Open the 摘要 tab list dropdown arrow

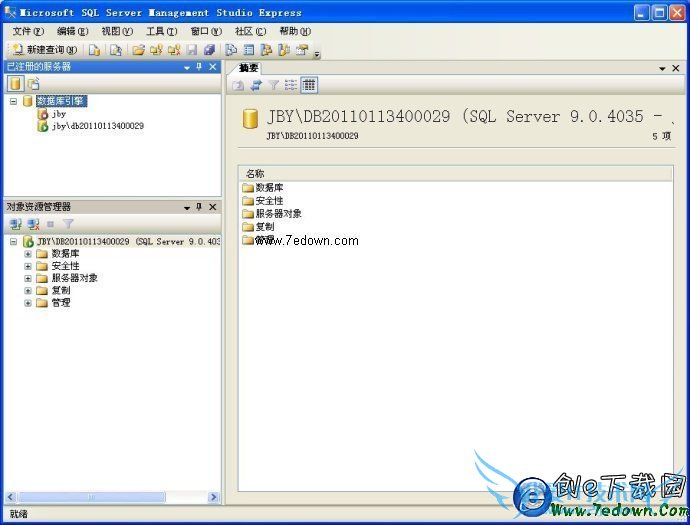click(x=662, y=69)
